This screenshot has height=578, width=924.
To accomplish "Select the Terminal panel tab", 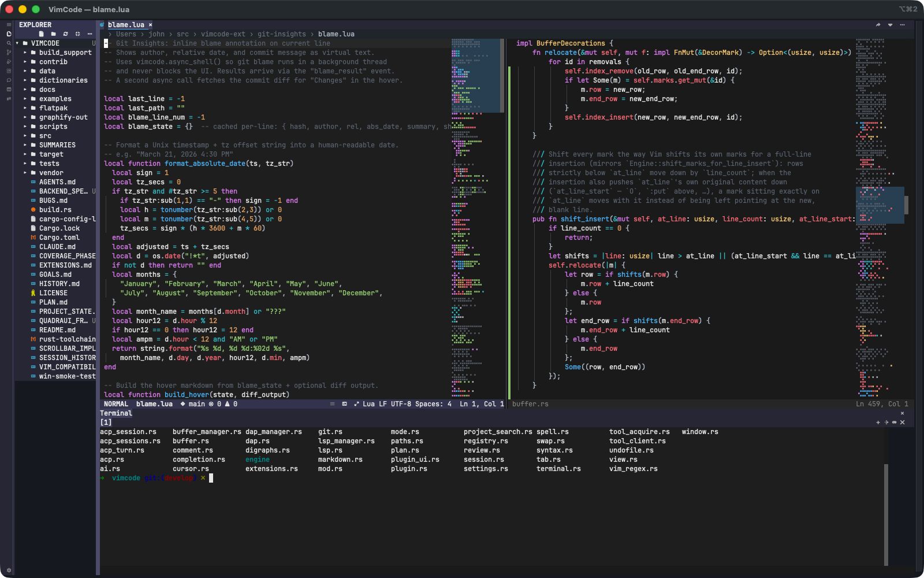I will pyautogui.click(x=116, y=413).
